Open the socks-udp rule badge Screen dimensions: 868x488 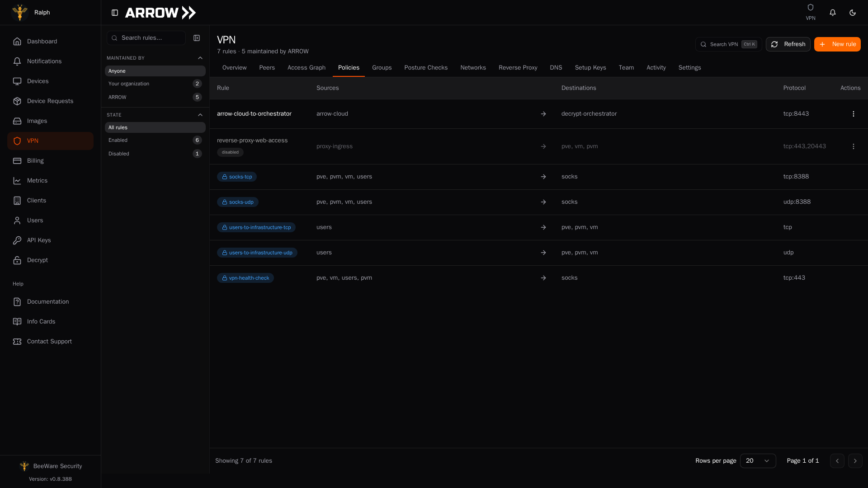(238, 202)
